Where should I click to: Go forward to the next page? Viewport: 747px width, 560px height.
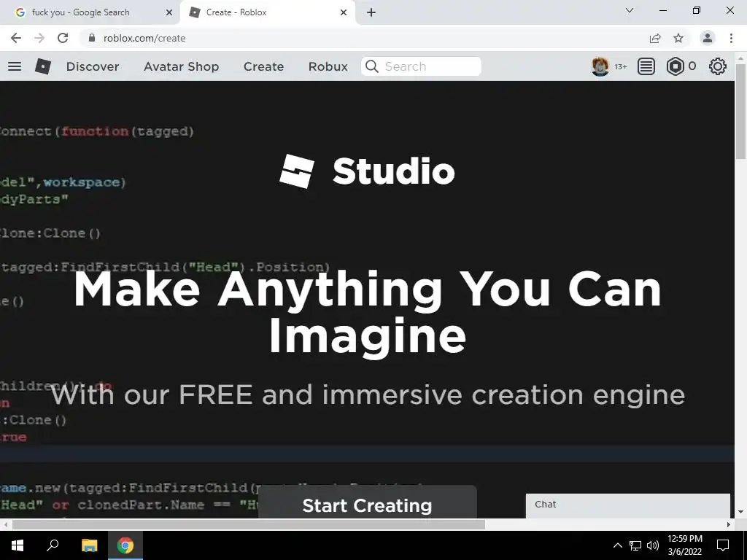click(x=39, y=38)
